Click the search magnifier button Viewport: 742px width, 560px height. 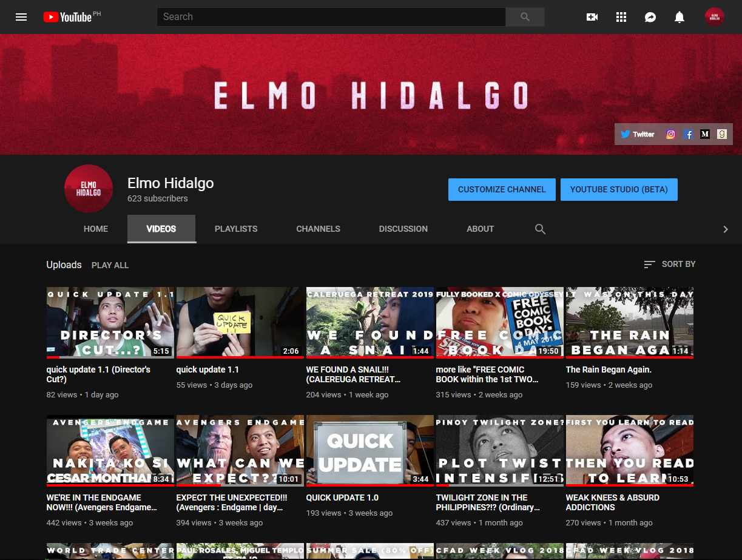[x=525, y=17]
